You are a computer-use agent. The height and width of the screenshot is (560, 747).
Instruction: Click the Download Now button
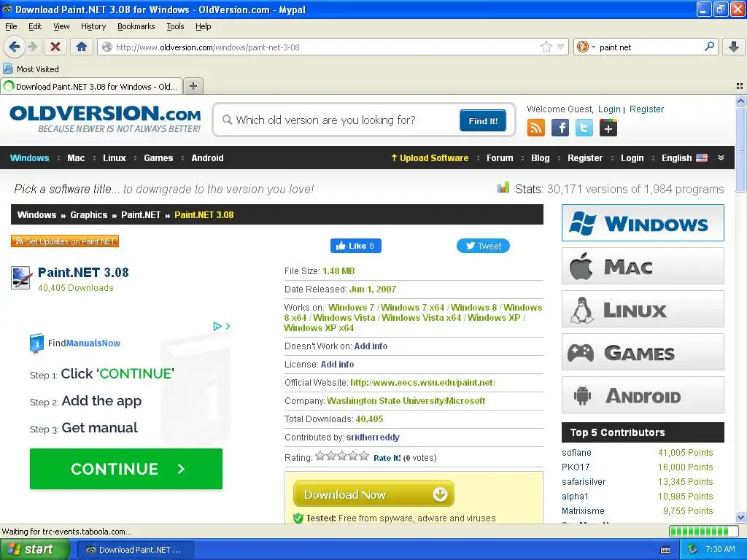pyautogui.click(x=373, y=494)
